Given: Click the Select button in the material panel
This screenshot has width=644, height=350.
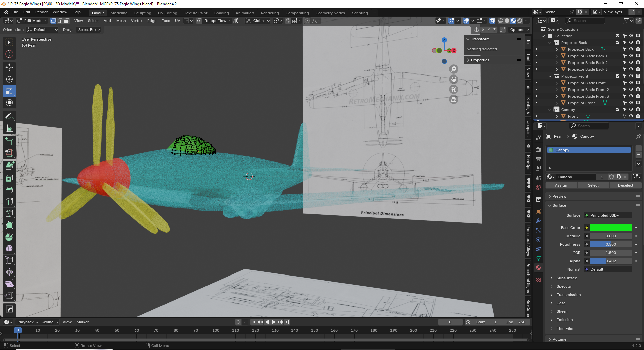Looking at the screenshot, I should point(593,185).
